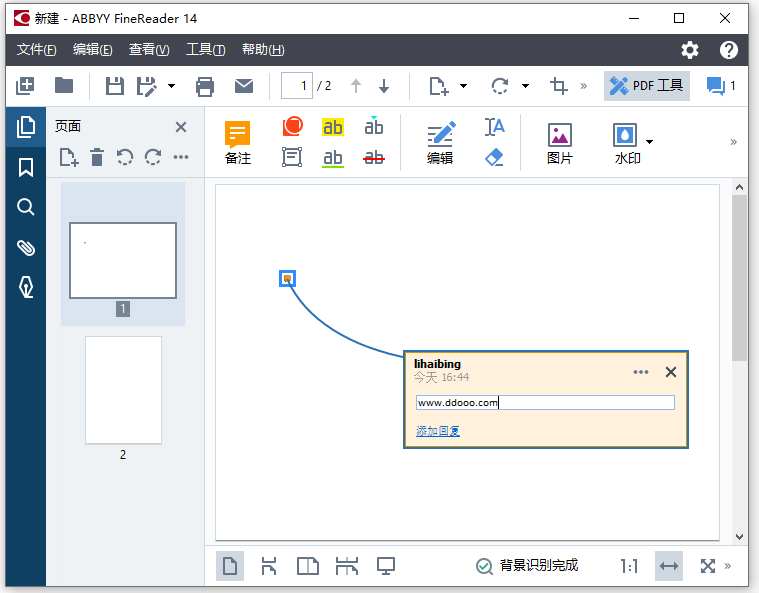Open digital signatures pen panel

click(x=26, y=287)
